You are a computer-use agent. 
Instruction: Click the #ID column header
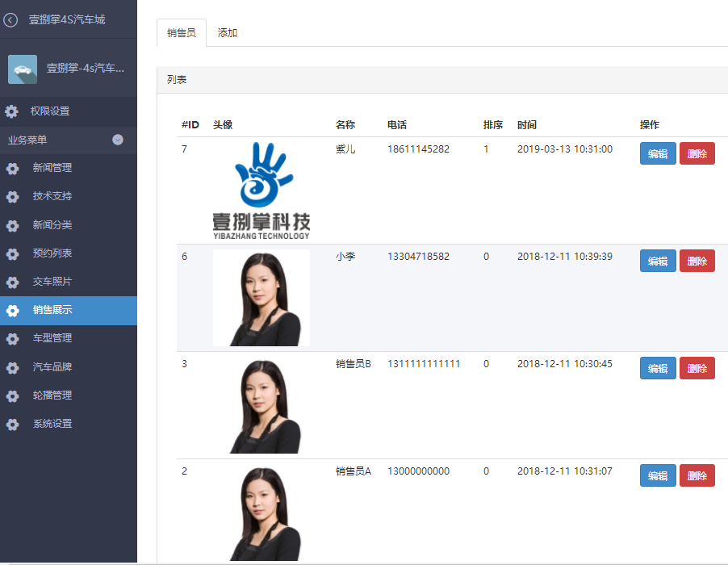[190, 125]
